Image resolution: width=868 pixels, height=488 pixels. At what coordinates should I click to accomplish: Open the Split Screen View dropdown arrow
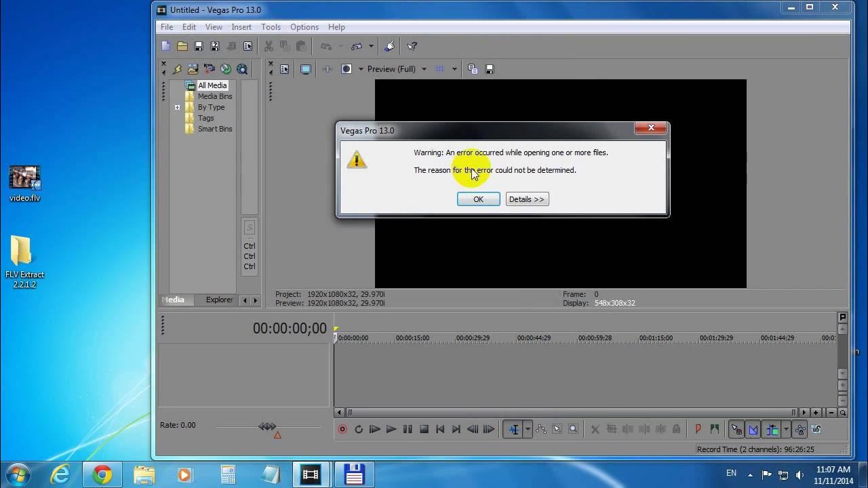coord(361,69)
